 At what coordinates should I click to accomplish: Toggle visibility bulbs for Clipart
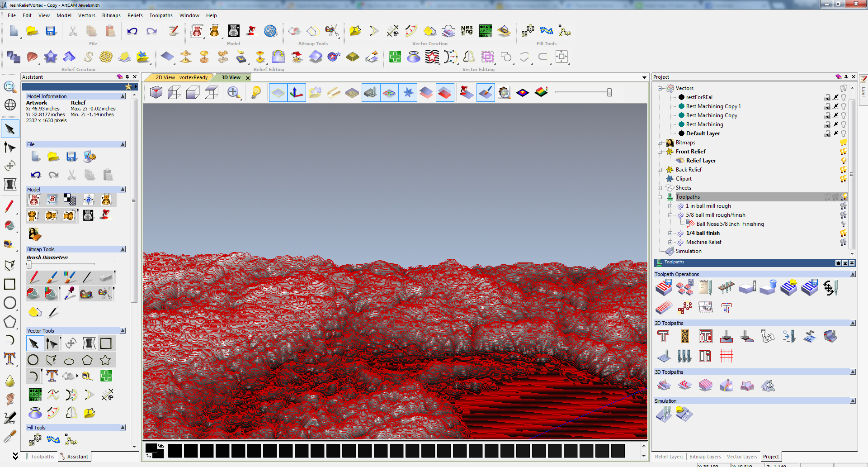pos(843,179)
